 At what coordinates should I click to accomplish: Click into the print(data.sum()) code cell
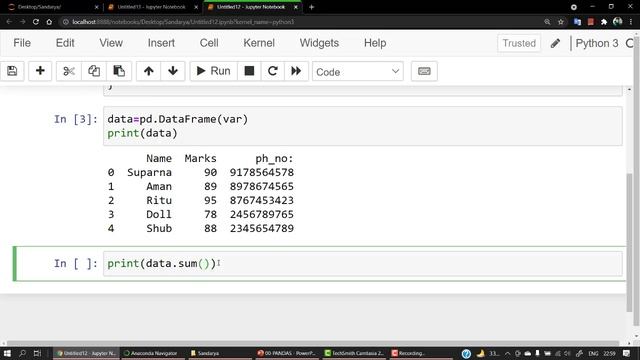(363, 264)
